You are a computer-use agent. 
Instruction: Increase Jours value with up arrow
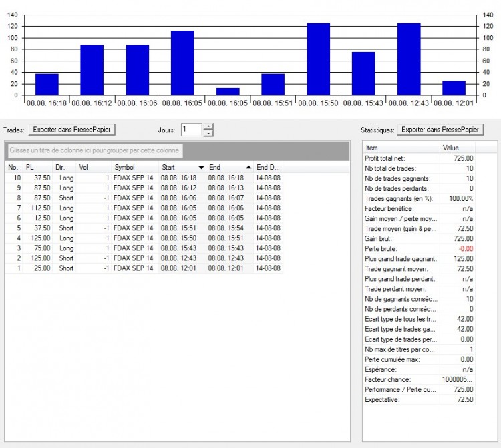point(208,126)
